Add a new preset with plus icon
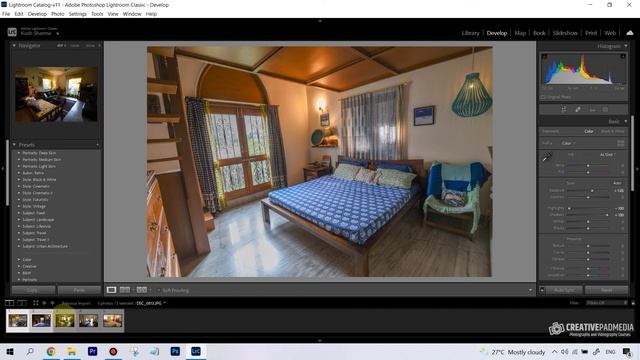Image resolution: width=640 pixels, height=360 pixels. (x=98, y=145)
